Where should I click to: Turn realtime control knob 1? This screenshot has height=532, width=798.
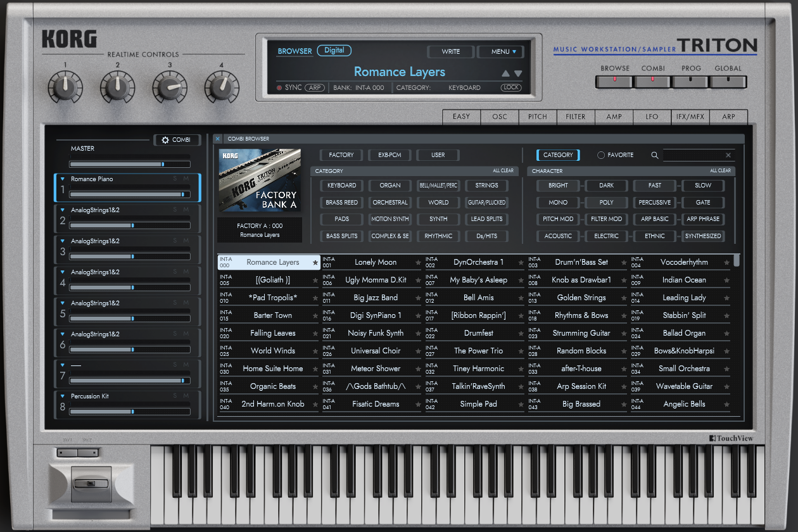point(65,87)
